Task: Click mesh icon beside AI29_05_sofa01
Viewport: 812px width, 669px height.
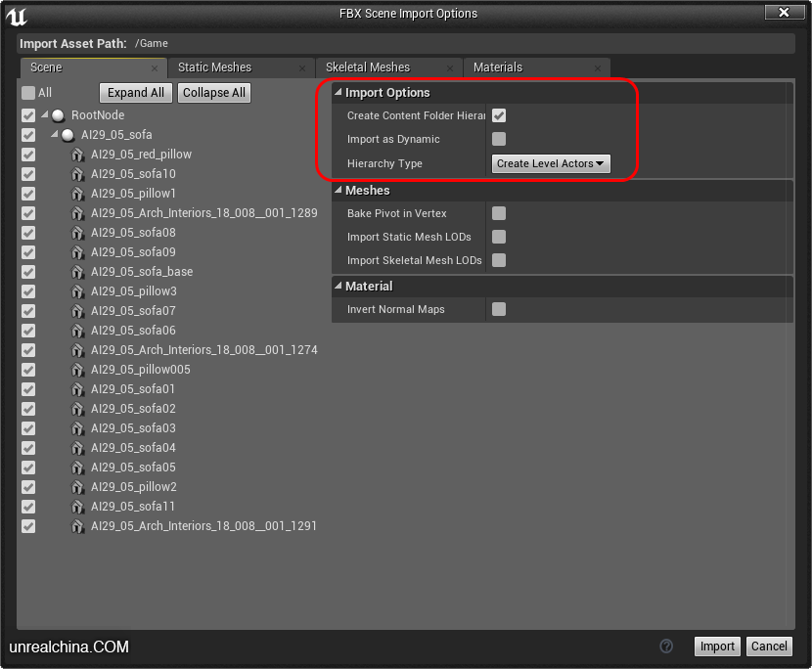Action: (77, 389)
